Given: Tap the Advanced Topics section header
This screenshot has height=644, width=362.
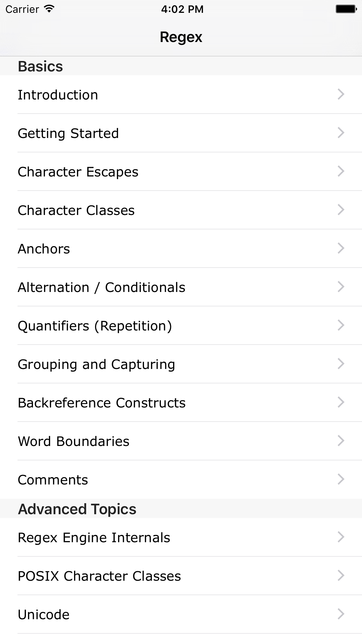Looking at the screenshot, I should (x=77, y=509).
